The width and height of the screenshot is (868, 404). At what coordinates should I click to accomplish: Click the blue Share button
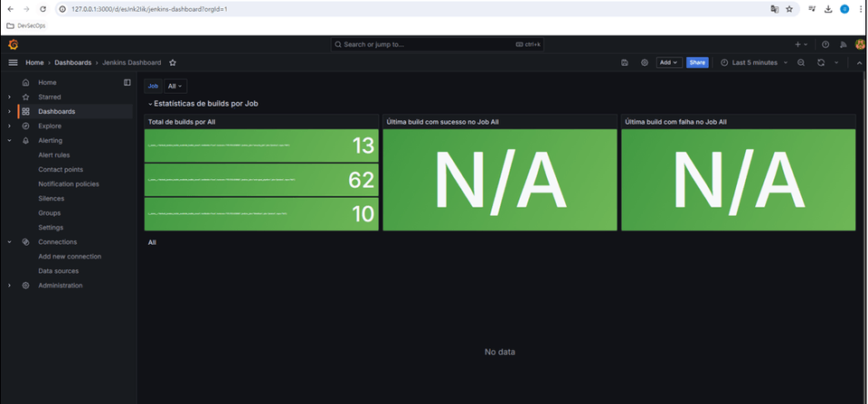click(697, 62)
